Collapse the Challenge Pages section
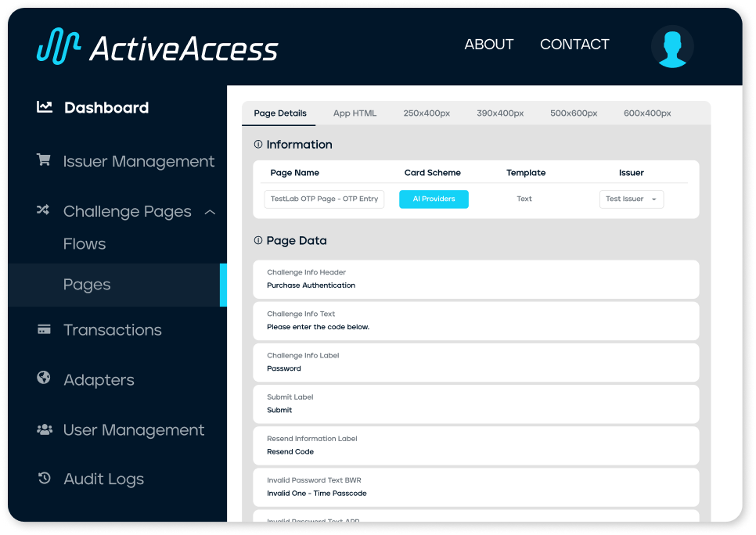756x535 pixels. [x=210, y=211]
